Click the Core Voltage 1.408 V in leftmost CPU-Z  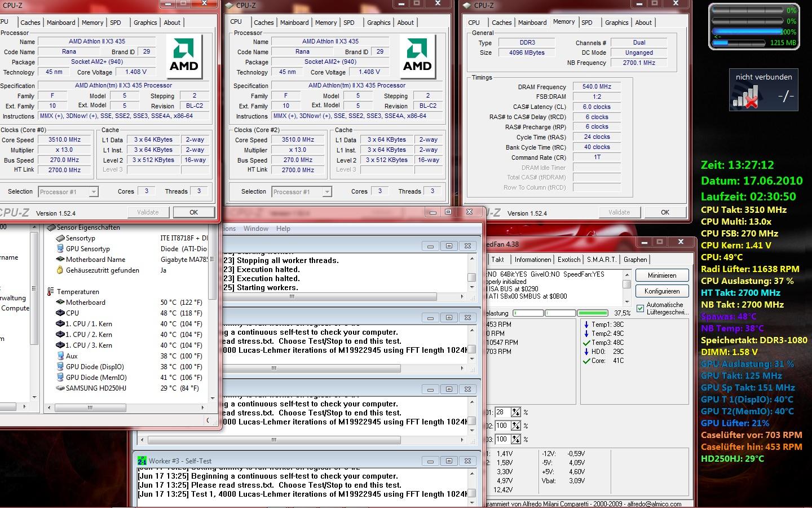136,72
